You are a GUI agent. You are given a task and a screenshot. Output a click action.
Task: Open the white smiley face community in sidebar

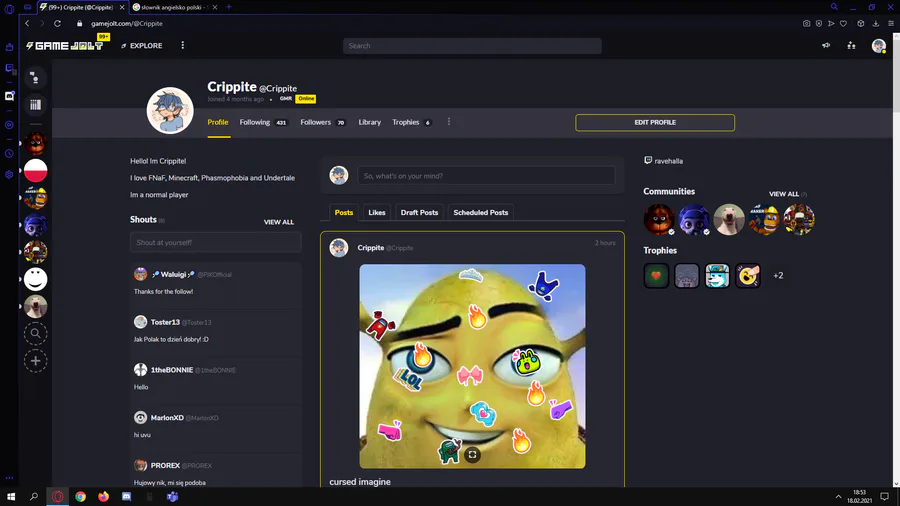click(x=35, y=279)
